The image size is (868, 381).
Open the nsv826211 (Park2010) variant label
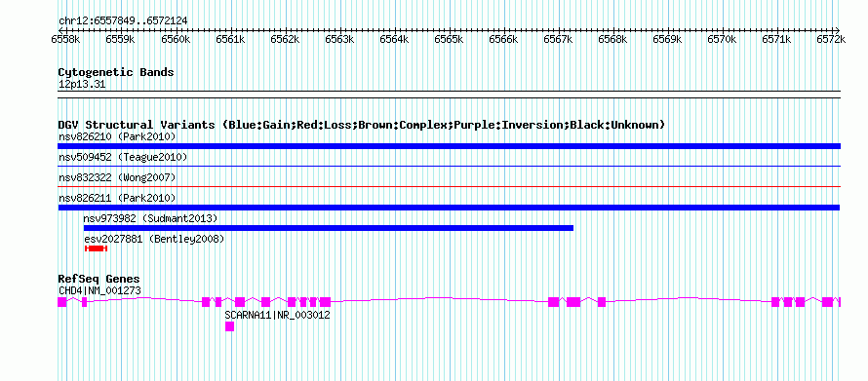coord(117,198)
